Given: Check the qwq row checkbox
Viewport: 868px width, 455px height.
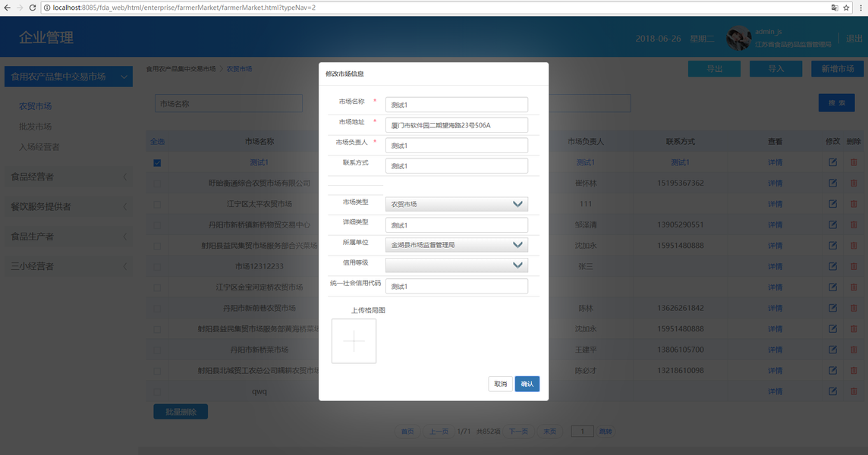Looking at the screenshot, I should tap(157, 391).
